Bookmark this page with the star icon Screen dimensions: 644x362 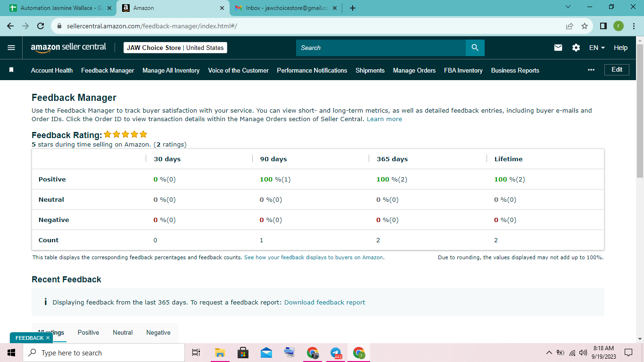[585, 26]
